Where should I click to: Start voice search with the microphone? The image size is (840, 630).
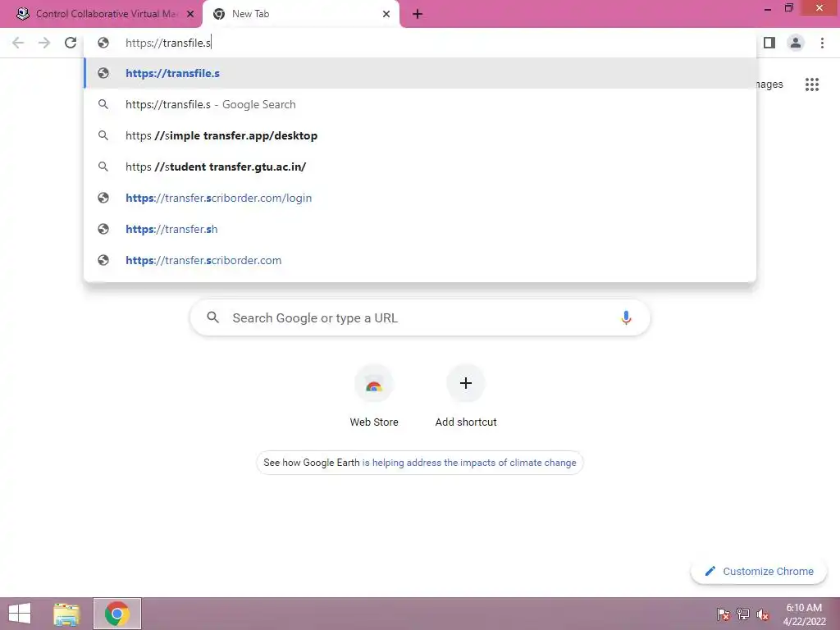coord(626,317)
